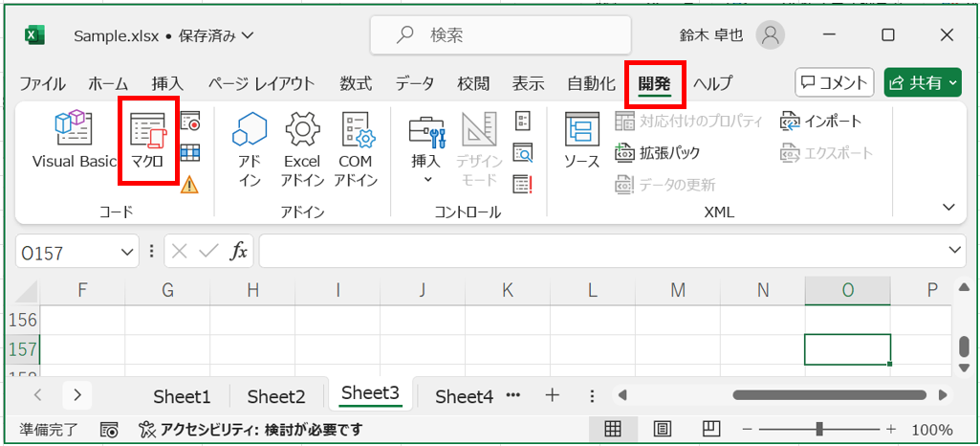Switch to the 挿入 ribbon tab
980x446 pixels.
[167, 83]
